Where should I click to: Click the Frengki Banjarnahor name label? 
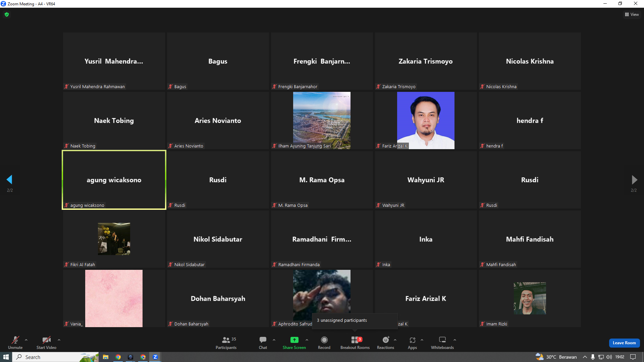click(298, 86)
